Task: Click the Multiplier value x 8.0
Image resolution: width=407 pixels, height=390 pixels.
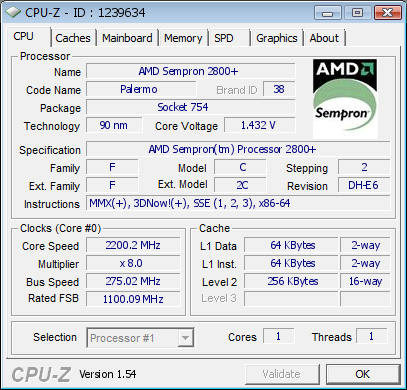Action: coord(133,263)
